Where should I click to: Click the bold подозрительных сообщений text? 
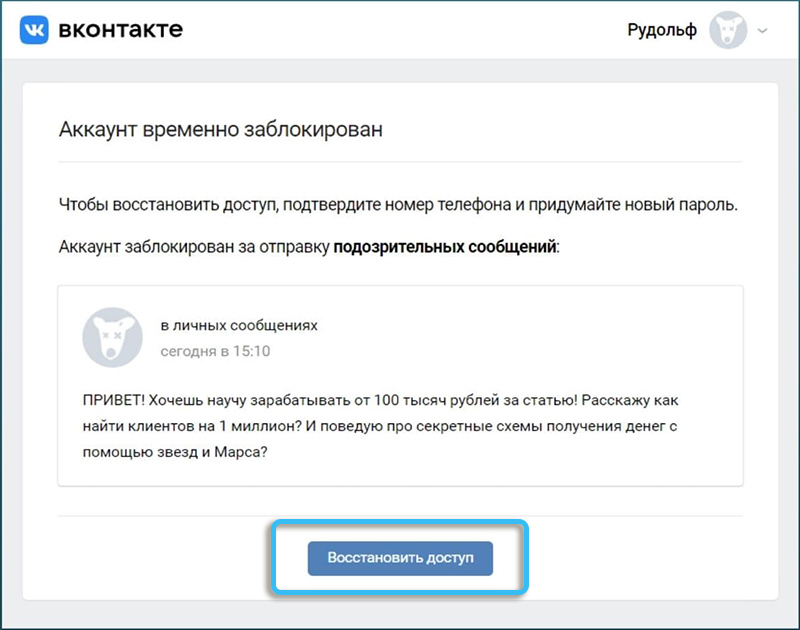click(x=445, y=247)
